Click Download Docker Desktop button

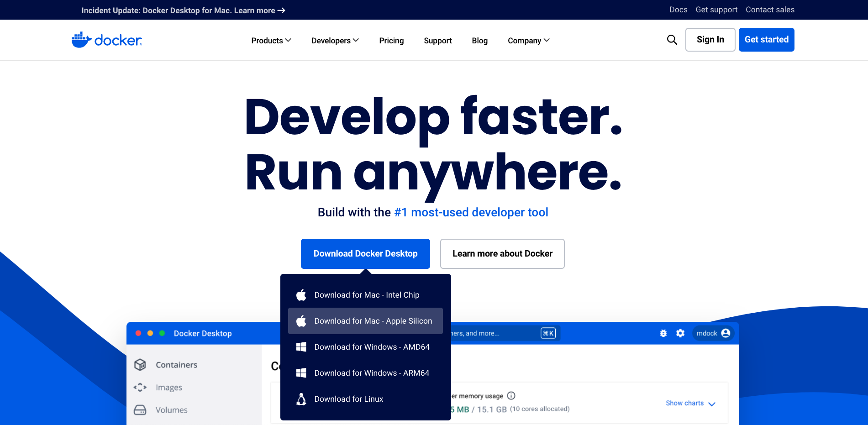pos(365,254)
